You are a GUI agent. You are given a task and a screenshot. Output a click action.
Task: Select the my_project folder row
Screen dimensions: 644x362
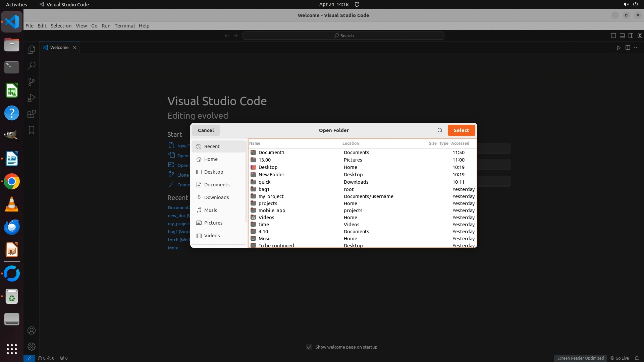pyautogui.click(x=271, y=196)
